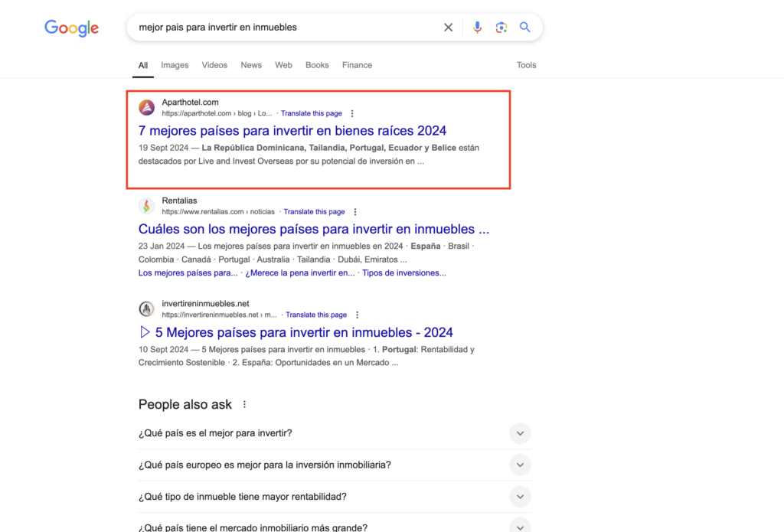Open Google Lens image search icon

pyautogui.click(x=501, y=28)
